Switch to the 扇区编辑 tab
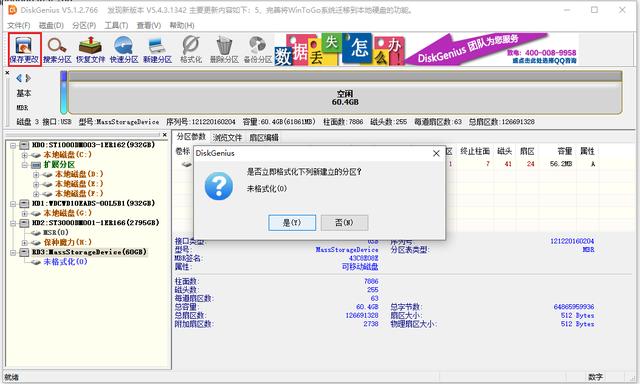This screenshot has height=384, width=640. point(264,138)
